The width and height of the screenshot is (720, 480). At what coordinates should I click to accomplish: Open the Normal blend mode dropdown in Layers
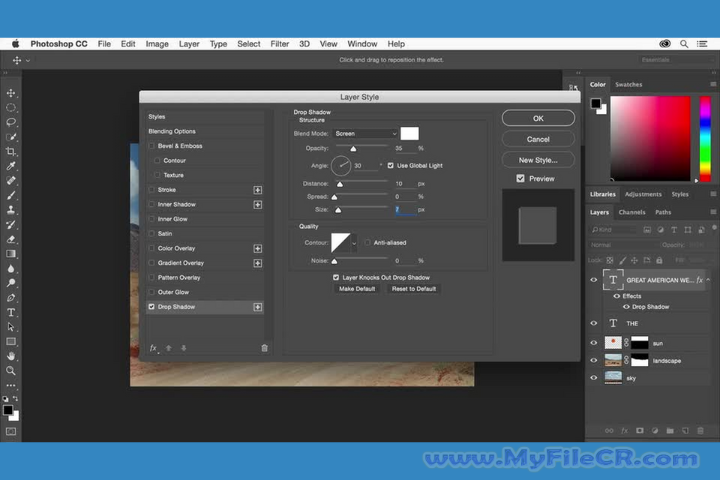(623, 245)
